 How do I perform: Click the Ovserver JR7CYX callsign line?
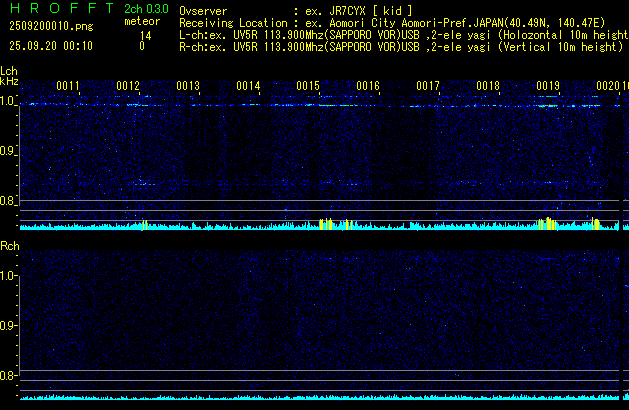click(295, 10)
